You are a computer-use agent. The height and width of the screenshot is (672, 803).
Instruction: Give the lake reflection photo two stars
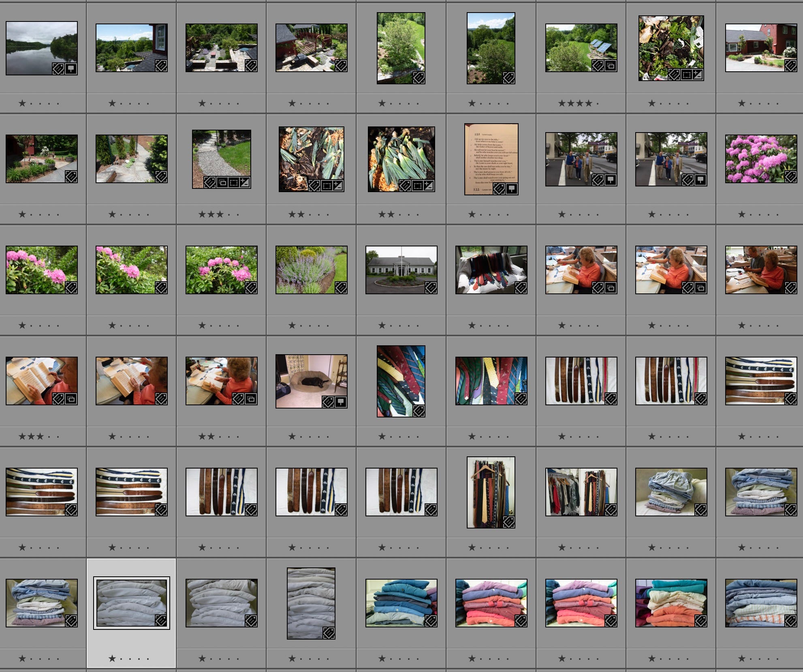(x=31, y=103)
